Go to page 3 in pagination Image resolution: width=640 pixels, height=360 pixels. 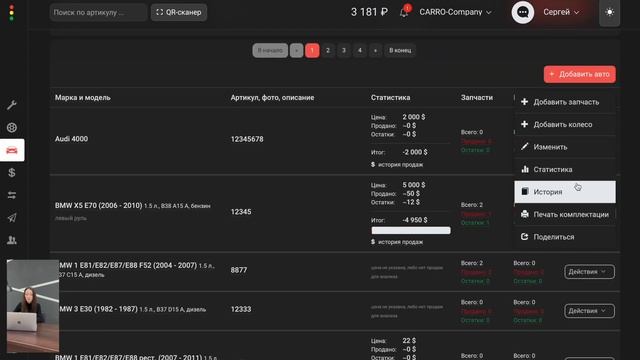[344, 50]
